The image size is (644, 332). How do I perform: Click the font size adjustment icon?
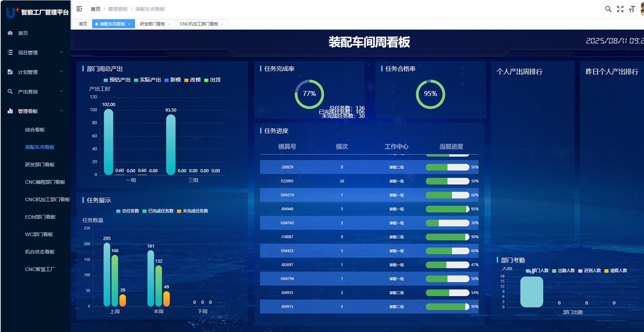632,9
